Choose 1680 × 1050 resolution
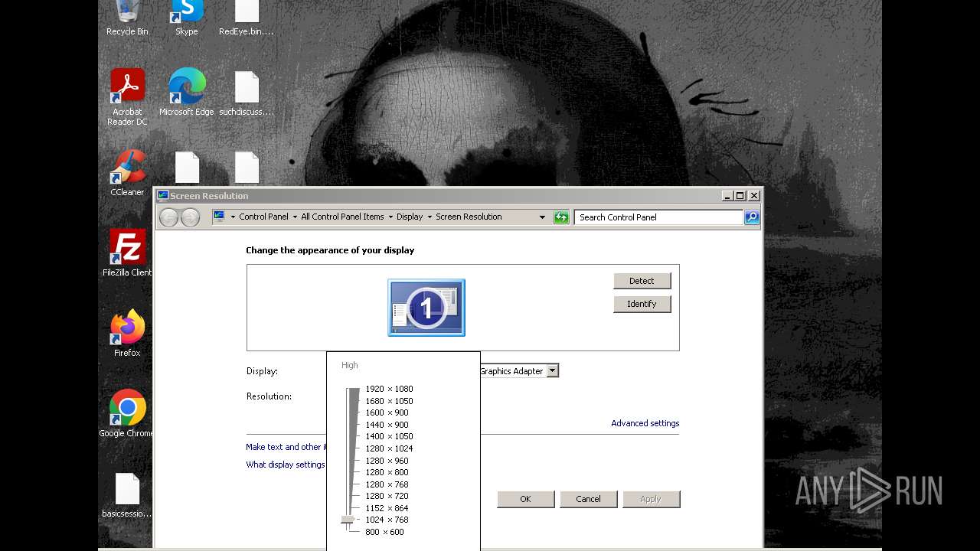This screenshot has height=551, width=980. click(389, 401)
